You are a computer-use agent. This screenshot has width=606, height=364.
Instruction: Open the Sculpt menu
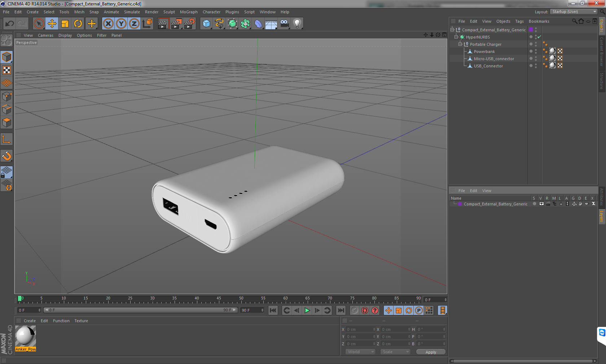(x=169, y=12)
